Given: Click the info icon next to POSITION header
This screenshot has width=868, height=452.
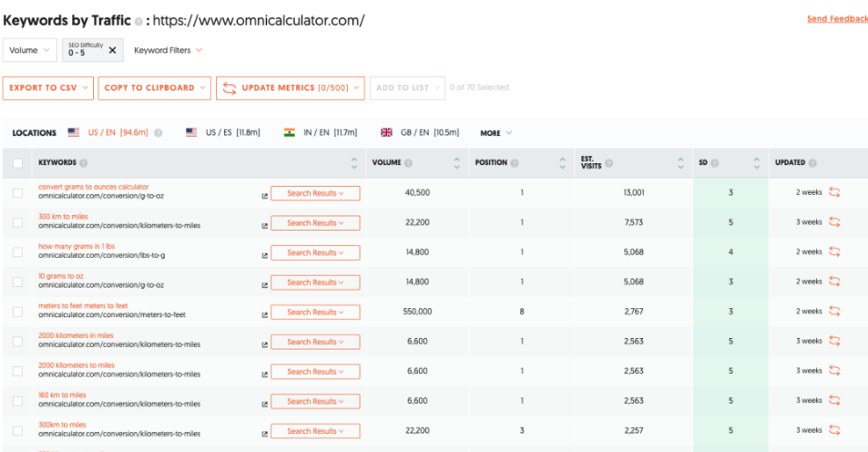Looking at the screenshot, I should (515, 163).
